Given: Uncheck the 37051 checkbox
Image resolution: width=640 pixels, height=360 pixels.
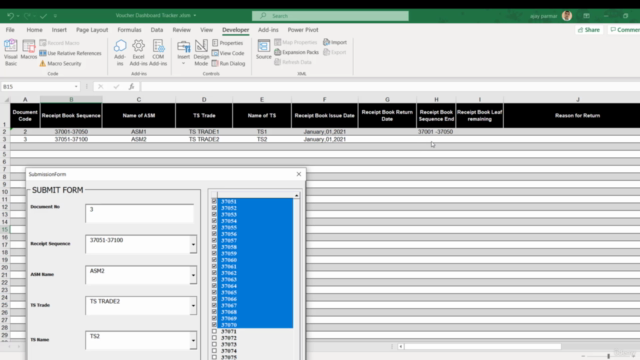Looking at the screenshot, I should click(214, 201).
